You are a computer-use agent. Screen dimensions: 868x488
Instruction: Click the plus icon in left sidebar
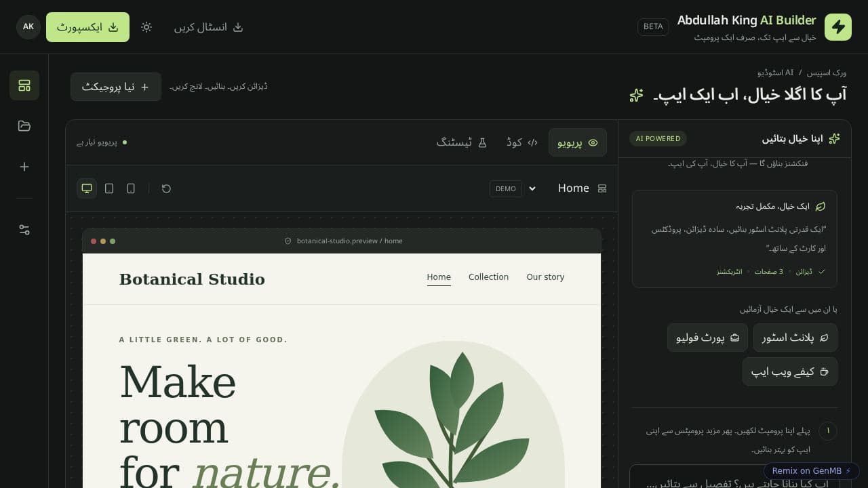pos(24,167)
